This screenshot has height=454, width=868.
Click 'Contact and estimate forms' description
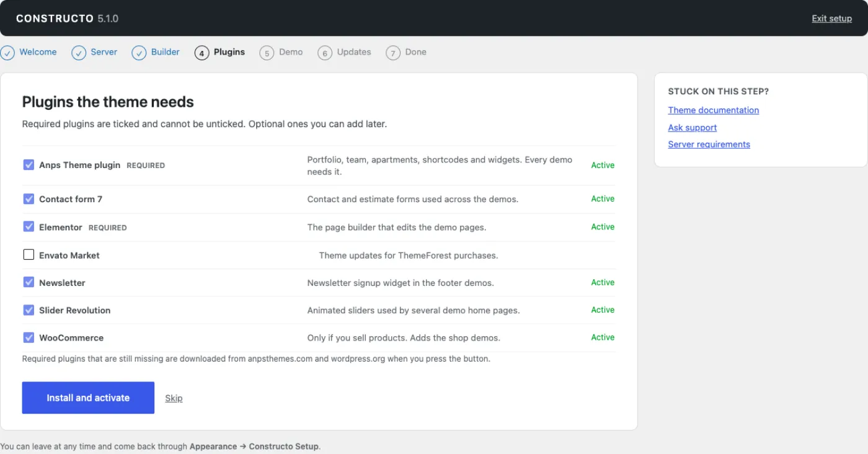pyautogui.click(x=413, y=199)
